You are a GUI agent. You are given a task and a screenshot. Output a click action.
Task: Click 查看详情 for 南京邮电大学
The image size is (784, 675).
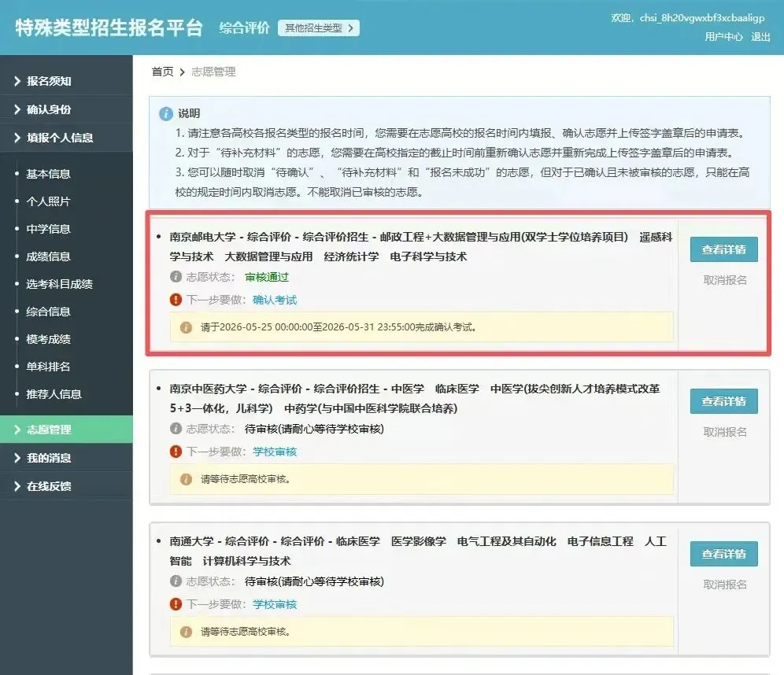pyautogui.click(x=724, y=249)
